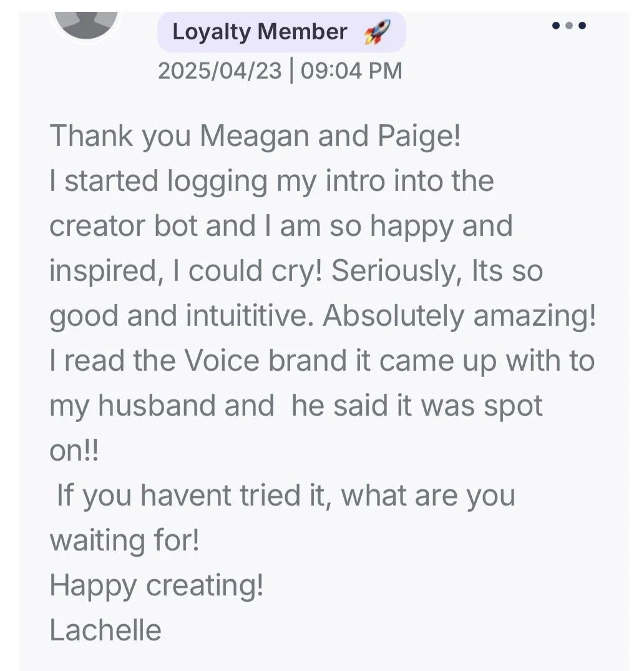This screenshot has width=644, height=671.
Task: Click the 'Happy creating!' sign-off line
Action: click(156, 585)
